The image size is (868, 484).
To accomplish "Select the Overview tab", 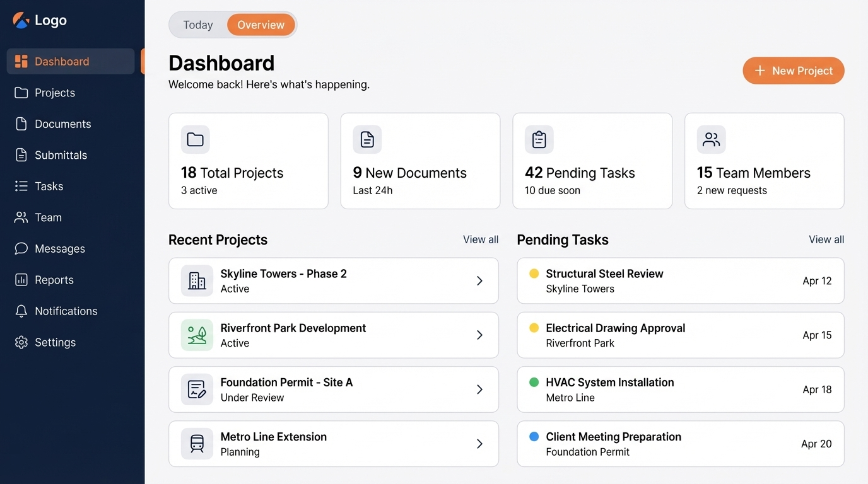I will pyautogui.click(x=261, y=25).
